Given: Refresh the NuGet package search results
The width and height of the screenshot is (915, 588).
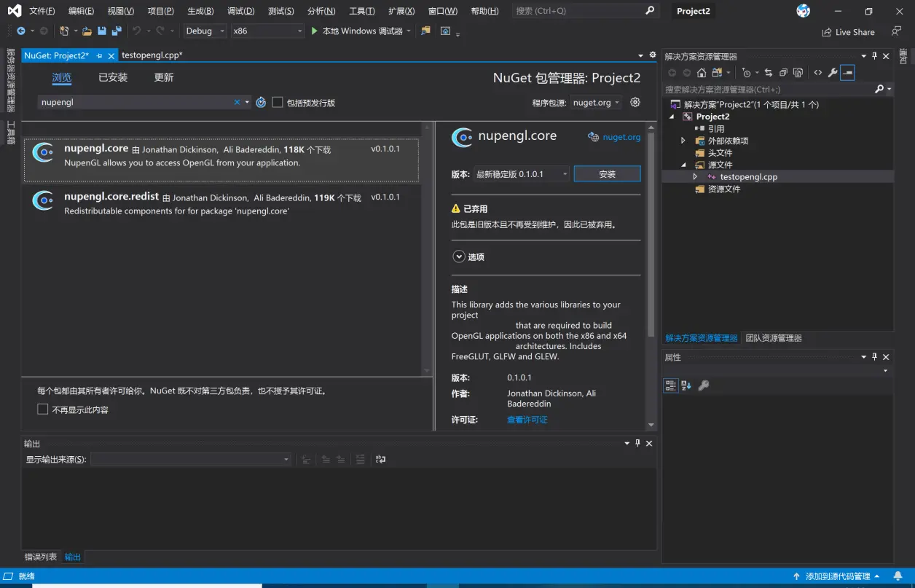Looking at the screenshot, I should (x=261, y=103).
